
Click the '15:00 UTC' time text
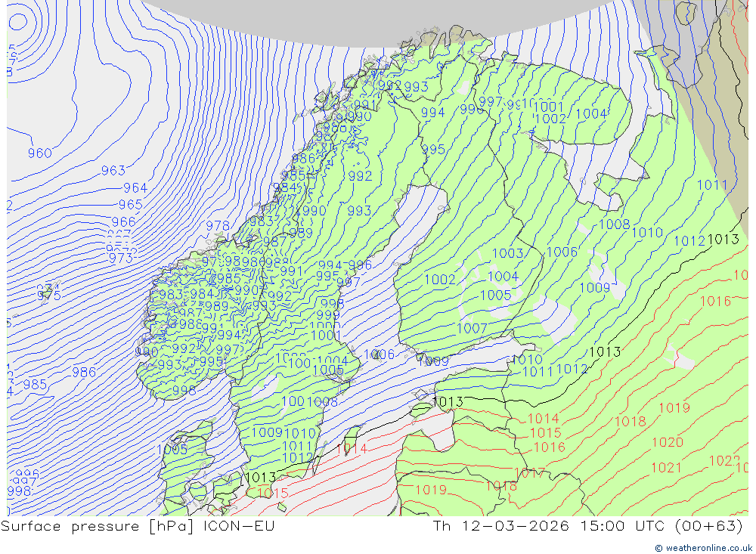(622, 525)
